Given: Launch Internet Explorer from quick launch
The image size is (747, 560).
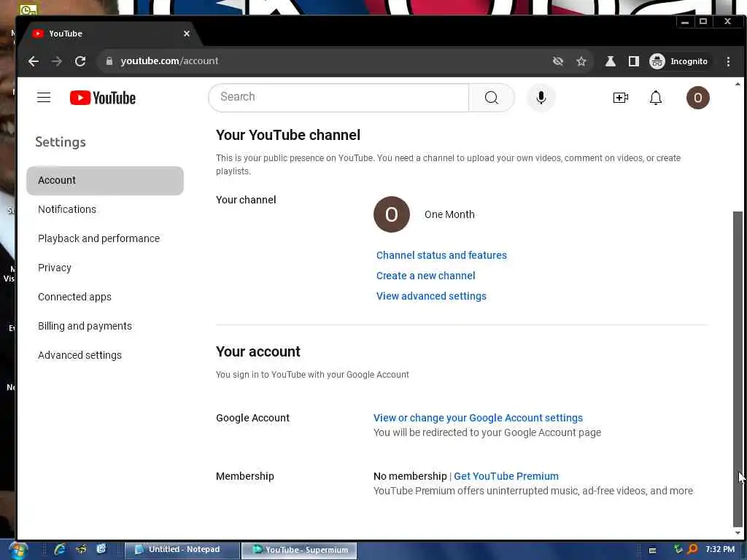Looking at the screenshot, I should pyautogui.click(x=60, y=549).
